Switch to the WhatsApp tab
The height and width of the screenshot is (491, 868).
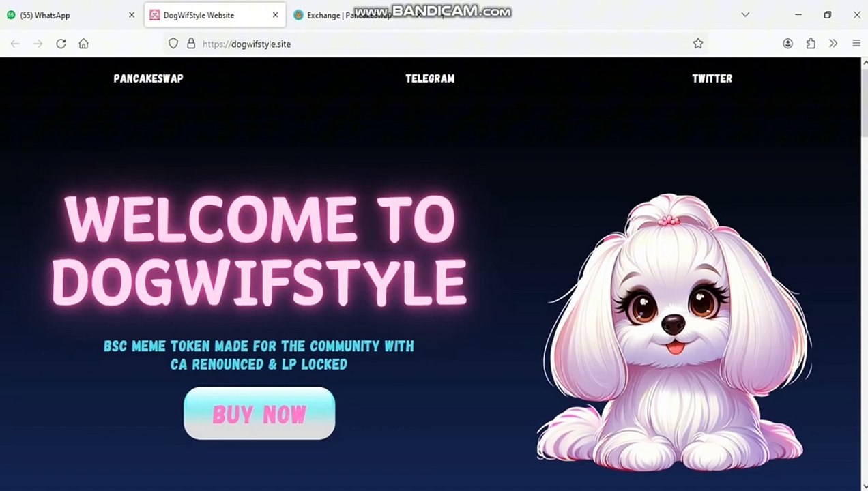pos(72,15)
